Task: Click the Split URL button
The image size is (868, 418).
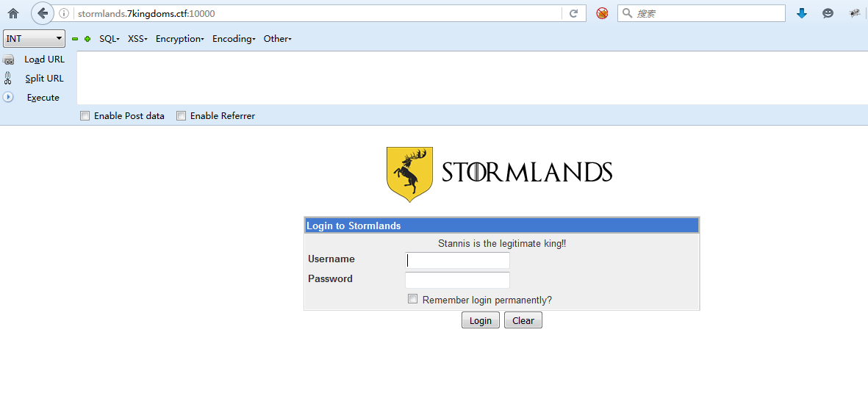Action: click(44, 79)
